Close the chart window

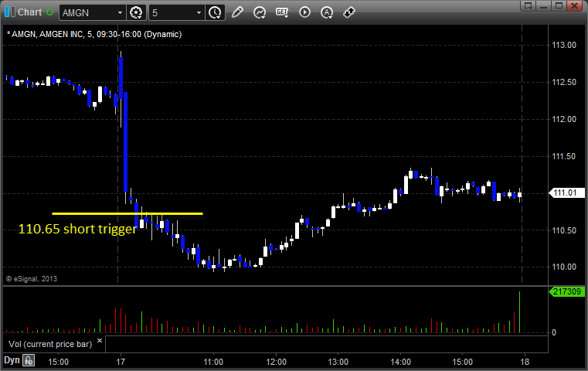[574, 5]
